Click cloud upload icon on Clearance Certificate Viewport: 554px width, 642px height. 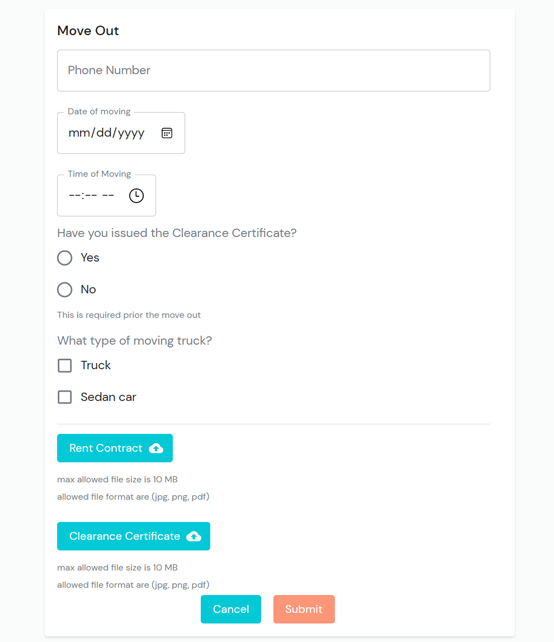click(x=194, y=536)
